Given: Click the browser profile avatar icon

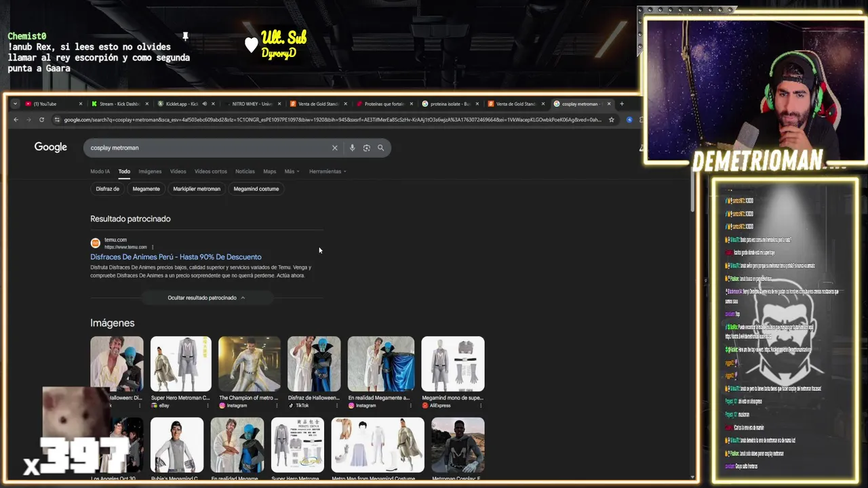Looking at the screenshot, I should pos(629,120).
